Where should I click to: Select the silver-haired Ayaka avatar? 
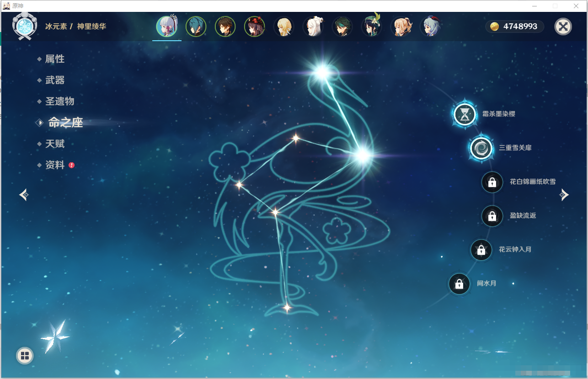pyautogui.click(x=167, y=27)
